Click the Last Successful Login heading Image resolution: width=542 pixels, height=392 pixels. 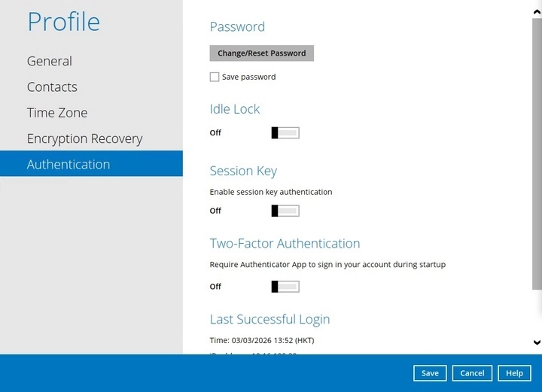(x=269, y=320)
